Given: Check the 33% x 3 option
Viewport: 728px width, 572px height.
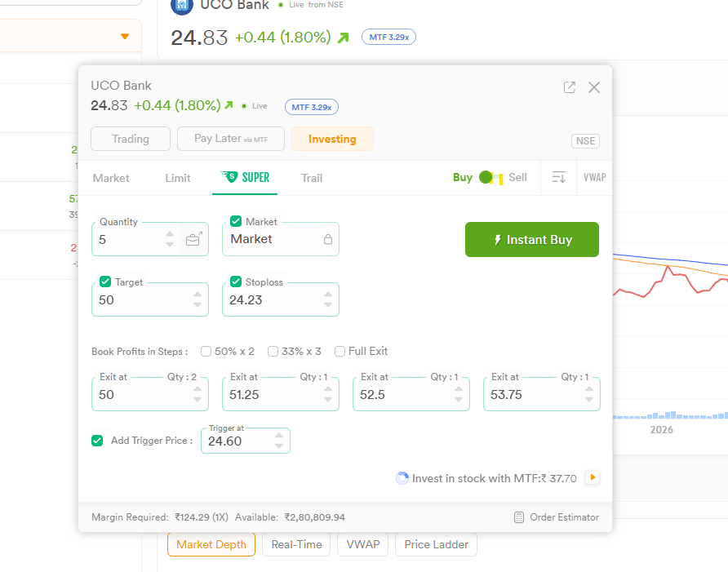Looking at the screenshot, I should point(273,352).
